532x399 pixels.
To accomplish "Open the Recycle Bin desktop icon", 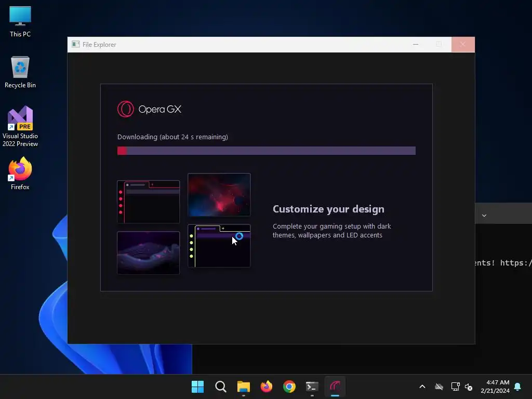I will click(x=20, y=72).
